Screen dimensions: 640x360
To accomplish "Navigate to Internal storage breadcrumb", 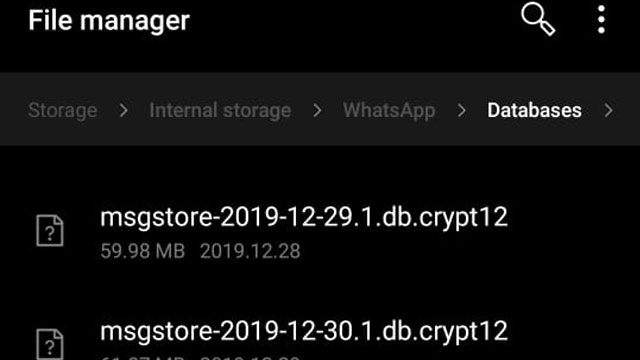I will click(x=220, y=110).
